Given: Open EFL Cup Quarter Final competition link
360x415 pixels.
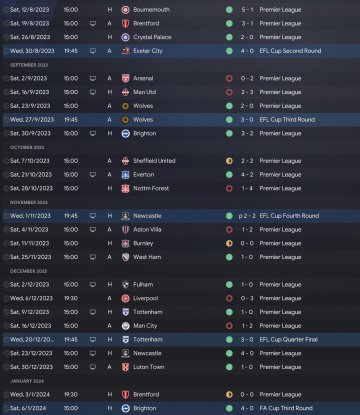Looking at the screenshot, I should tap(289, 340).
